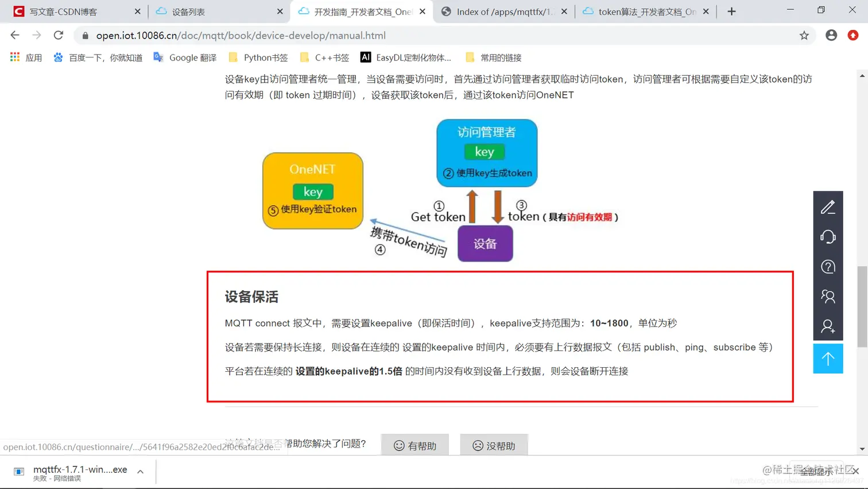Viewport: 868px width, 489px height.
Task: Go back to previous page
Action: [x=15, y=36]
